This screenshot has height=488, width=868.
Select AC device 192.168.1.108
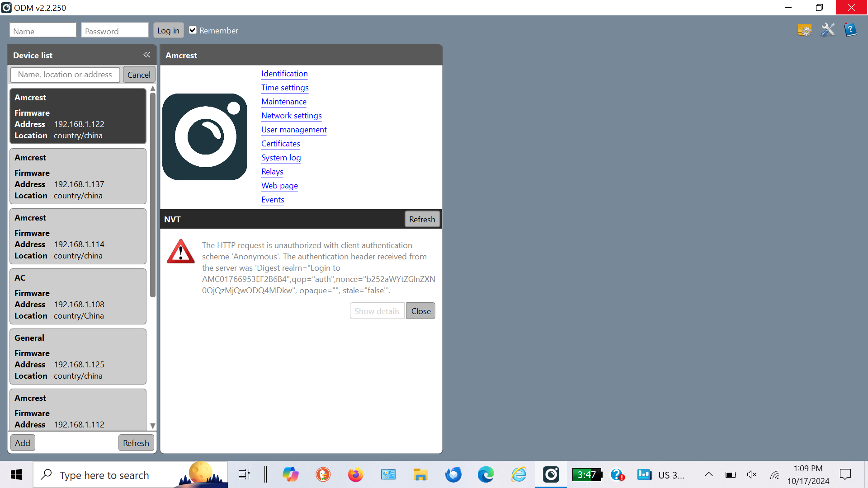point(78,296)
